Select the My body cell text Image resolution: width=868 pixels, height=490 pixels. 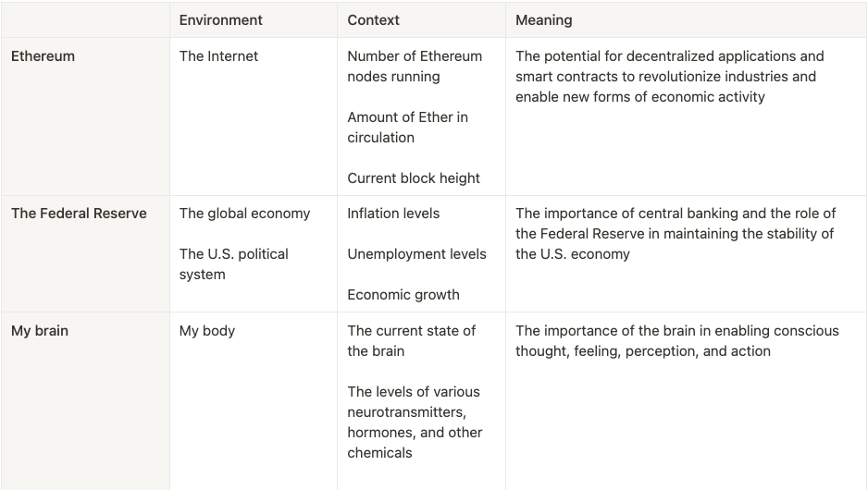coord(206,330)
